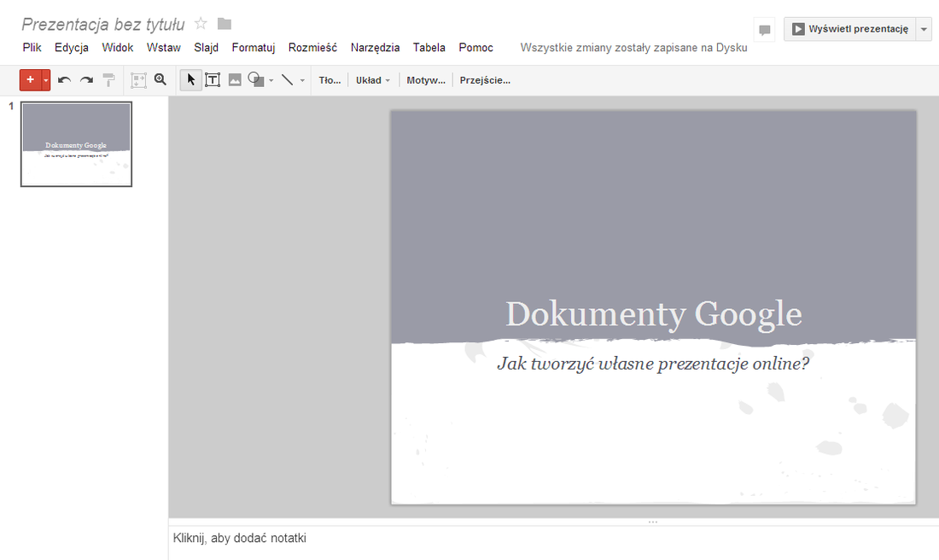This screenshot has width=939, height=560.
Task: Select slide 1 thumbnail in the filmstrip
Action: pyautogui.click(x=76, y=143)
